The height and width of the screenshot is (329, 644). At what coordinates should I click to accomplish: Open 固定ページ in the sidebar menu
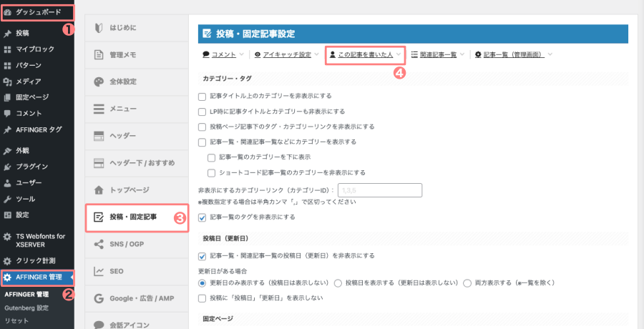[32, 97]
